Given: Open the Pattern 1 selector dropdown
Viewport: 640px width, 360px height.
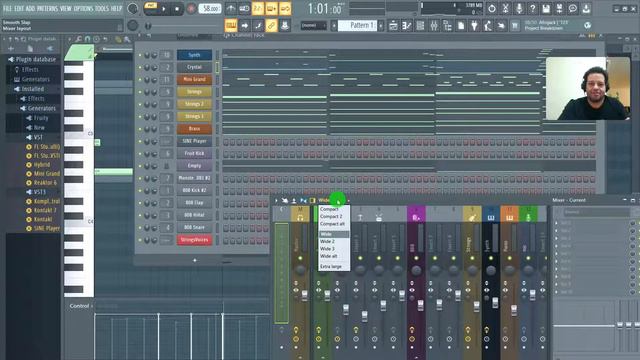Looking at the screenshot, I should pos(357,25).
